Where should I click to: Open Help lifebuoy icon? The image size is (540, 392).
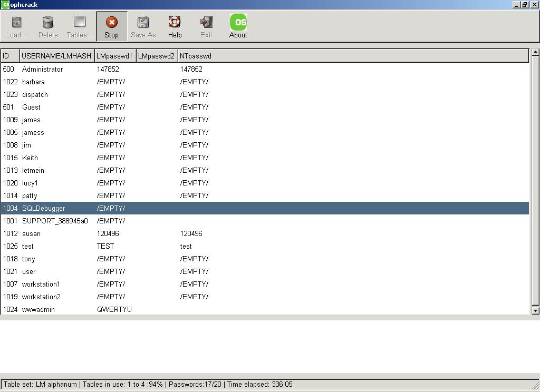tap(175, 22)
